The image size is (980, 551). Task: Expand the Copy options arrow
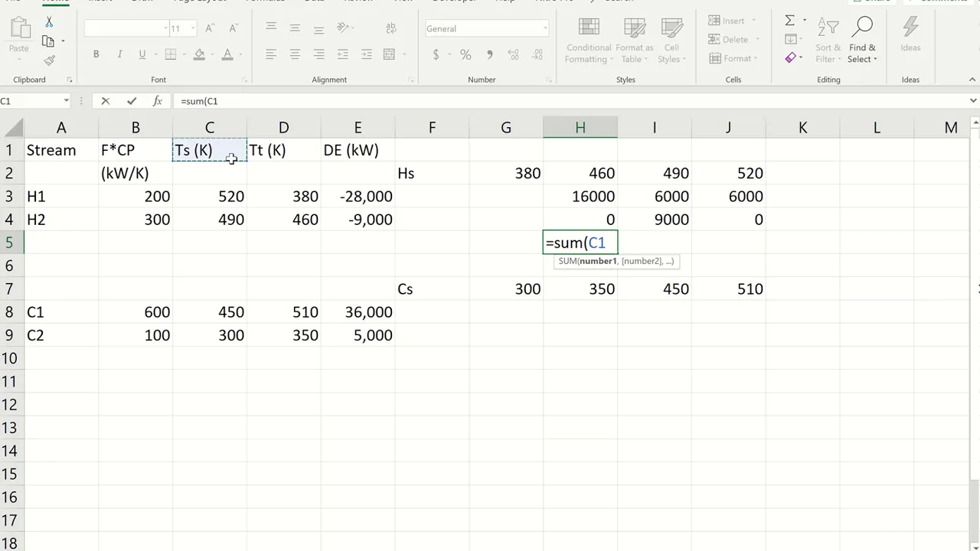(63, 41)
